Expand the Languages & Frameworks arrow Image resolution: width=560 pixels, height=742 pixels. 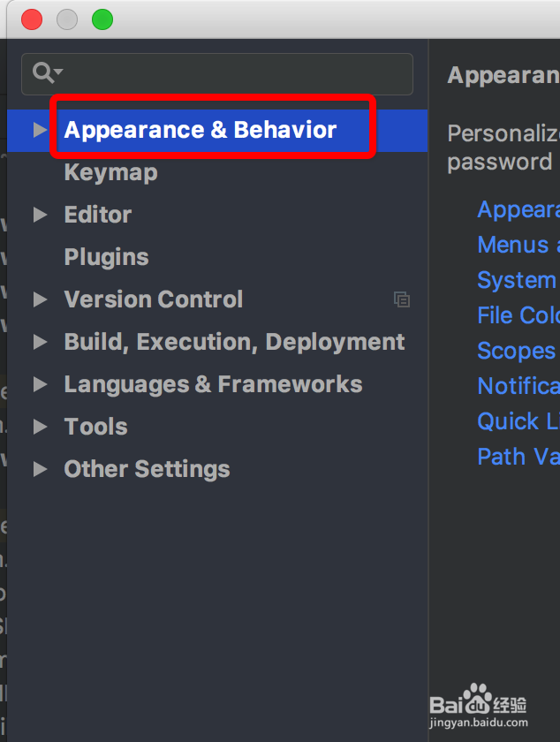pyautogui.click(x=41, y=384)
